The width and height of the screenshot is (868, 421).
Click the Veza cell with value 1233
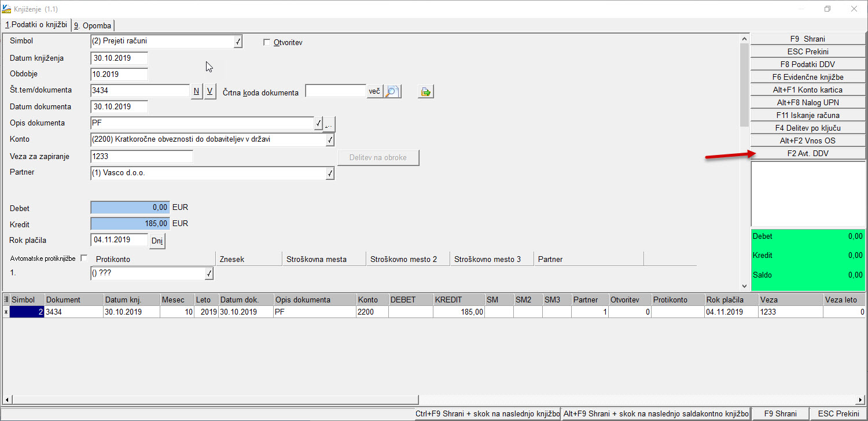tap(790, 312)
